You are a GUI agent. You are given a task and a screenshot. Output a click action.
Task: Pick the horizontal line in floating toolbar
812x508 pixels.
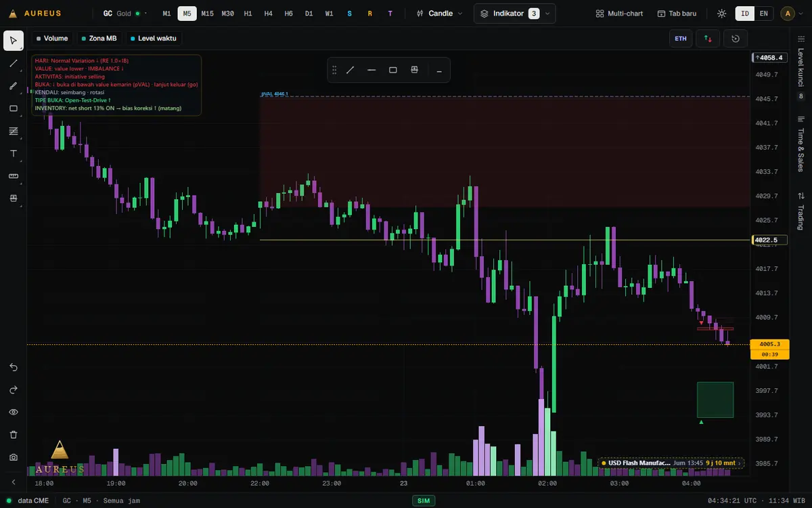tap(371, 70)
